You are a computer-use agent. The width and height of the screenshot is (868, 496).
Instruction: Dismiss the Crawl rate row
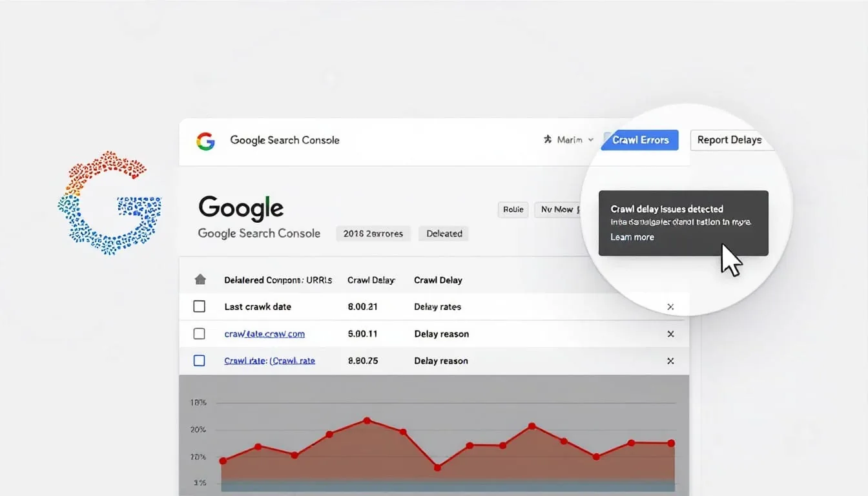click(x=670, y=361)
